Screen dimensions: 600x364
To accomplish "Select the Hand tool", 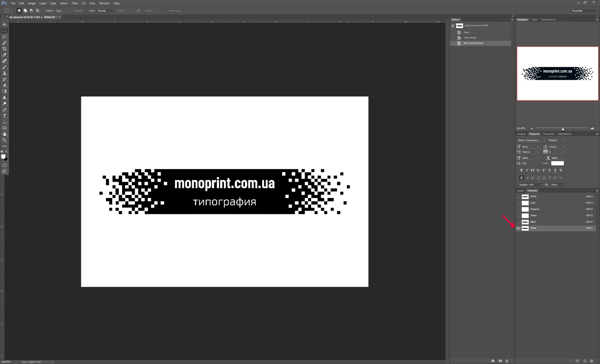I will (4, 134).
